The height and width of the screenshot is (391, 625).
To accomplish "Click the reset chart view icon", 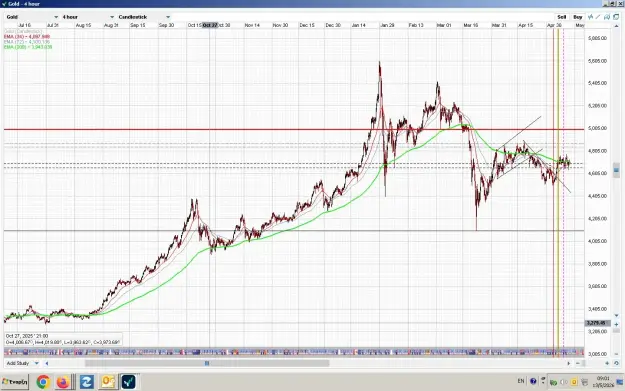I will pyautogui.click(x=616, y=363).
